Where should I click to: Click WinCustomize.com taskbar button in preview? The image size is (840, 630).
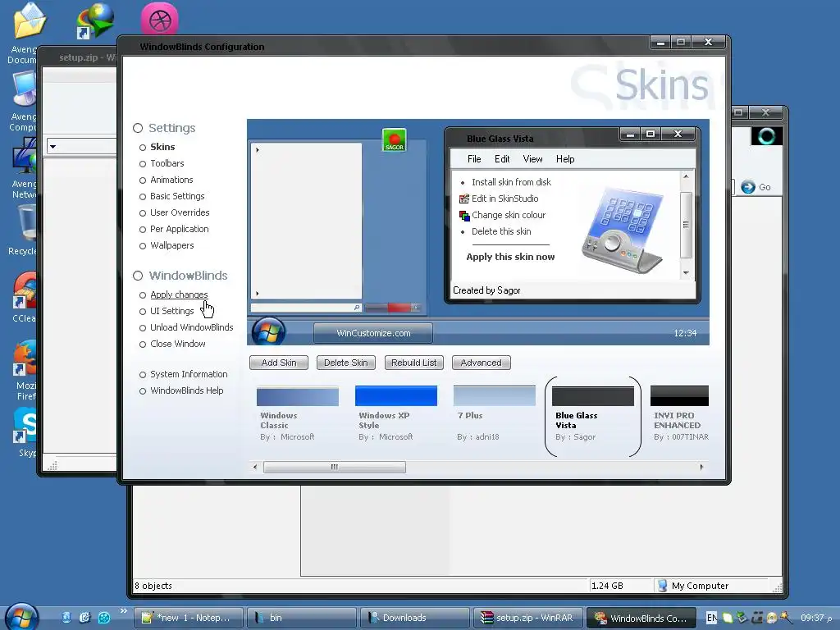pyautogui.click(x=373, y=333)
